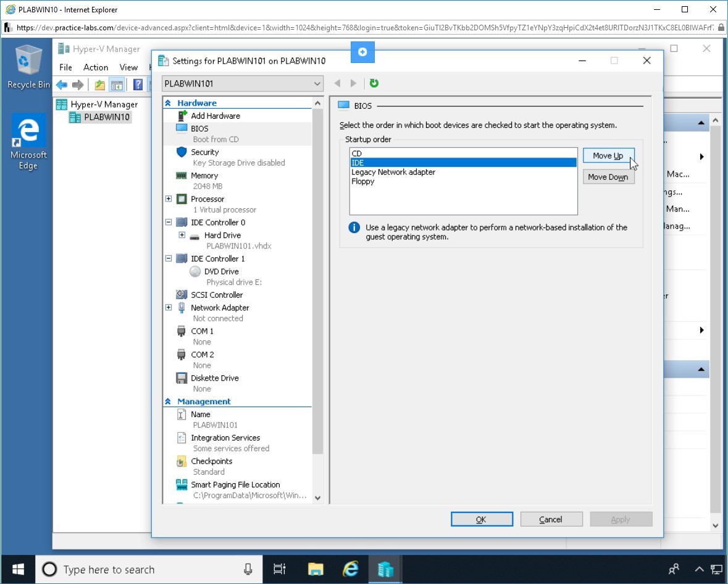The height and width of the screenshot is (584, 728).
Task: Click the Windows Start button
Action: [18, 569]
